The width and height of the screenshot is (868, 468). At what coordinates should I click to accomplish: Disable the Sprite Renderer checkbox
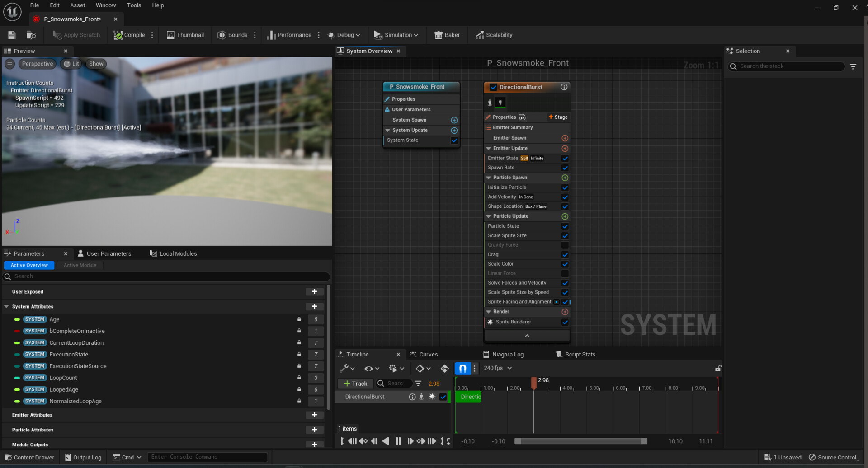[565, 322]
